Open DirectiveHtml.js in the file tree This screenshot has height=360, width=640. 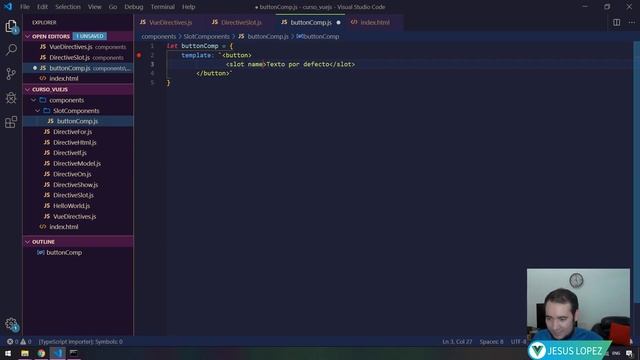pos(78,142)
